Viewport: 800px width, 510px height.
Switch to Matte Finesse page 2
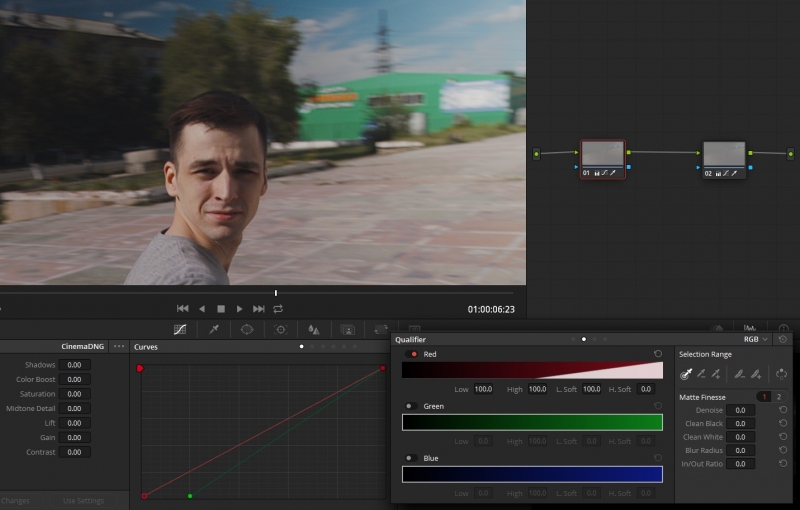point(779,397)
